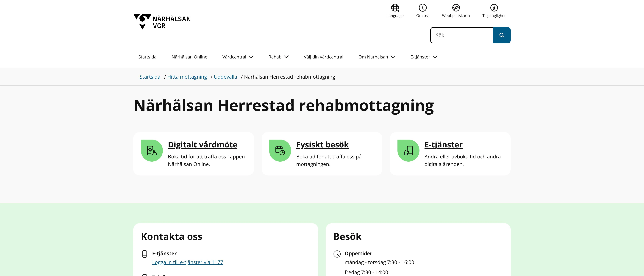Click the Digitalt vårdmöte green icon
Image resolution: width=644 pixels, height=276 pixels.
coord(152,151)
